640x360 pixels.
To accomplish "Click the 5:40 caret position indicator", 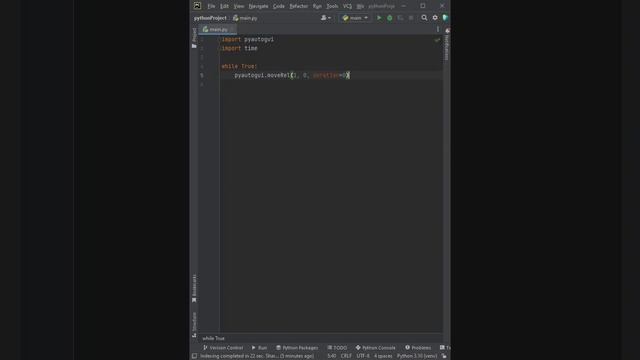I will pyautogui.click(x=331, y=356).
